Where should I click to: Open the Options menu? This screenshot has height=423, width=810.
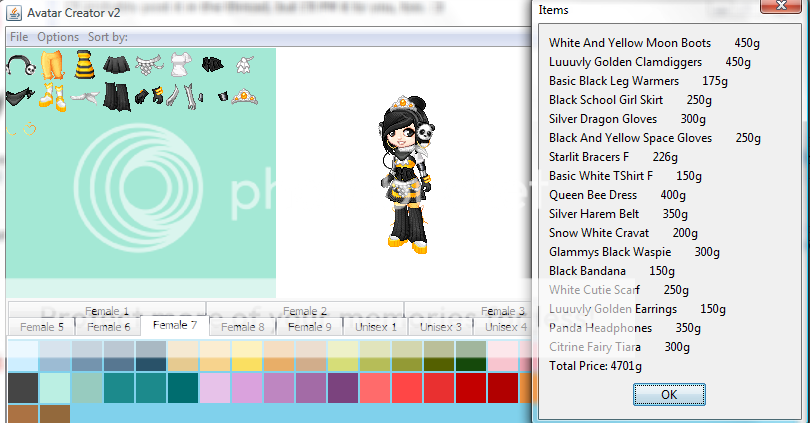[x=58, y=37]
